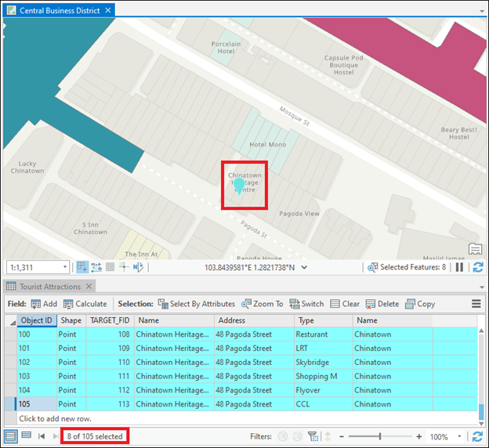Copy the selected records

point(420,304)
